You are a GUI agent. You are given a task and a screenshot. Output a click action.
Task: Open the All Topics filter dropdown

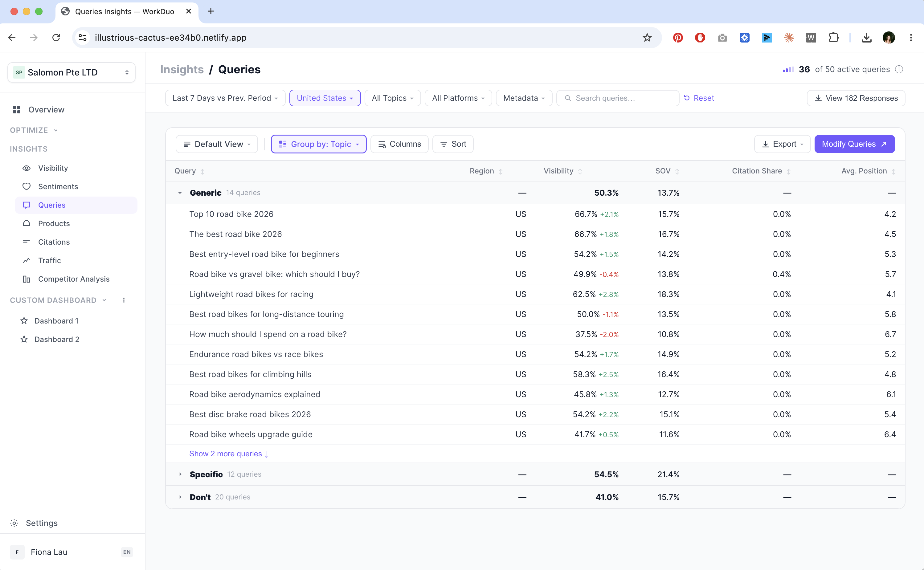[x=392, y=98]
